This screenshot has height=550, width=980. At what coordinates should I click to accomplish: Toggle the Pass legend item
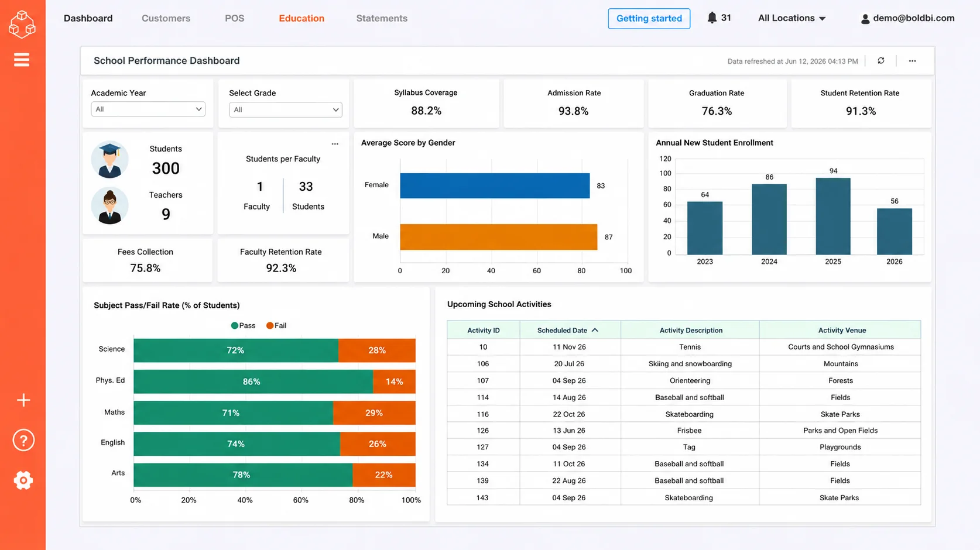pyautogui.click(x=243, y=325)
